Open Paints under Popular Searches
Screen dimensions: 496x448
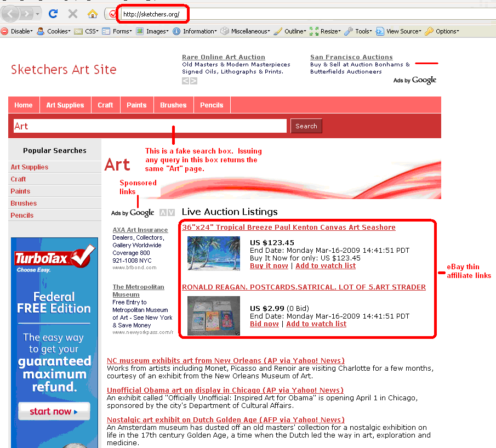click(20, 191)
